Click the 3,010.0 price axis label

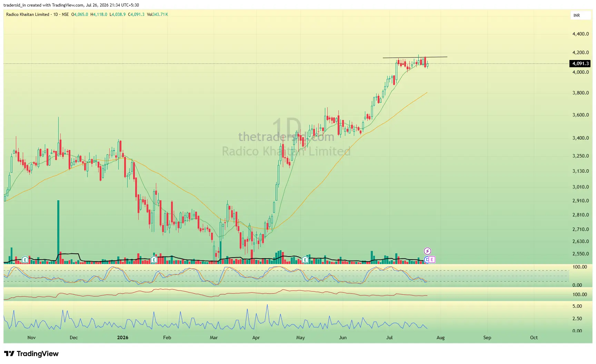click(x=580, y=187)
